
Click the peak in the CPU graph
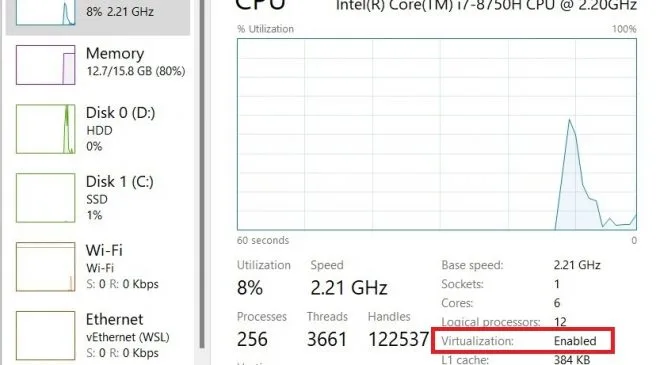(x=570, y=121)
